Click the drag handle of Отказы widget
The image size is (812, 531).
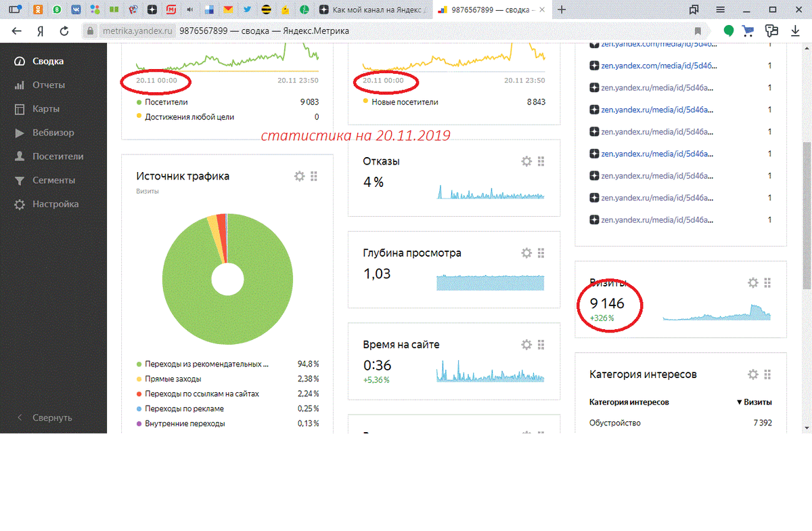click(541, 161)
